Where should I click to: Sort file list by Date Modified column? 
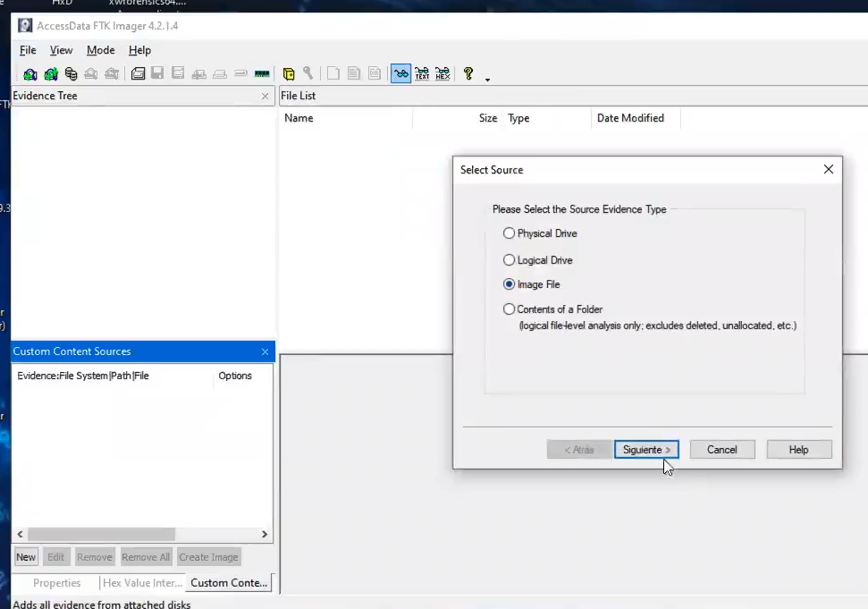click(x=636, y=118)
